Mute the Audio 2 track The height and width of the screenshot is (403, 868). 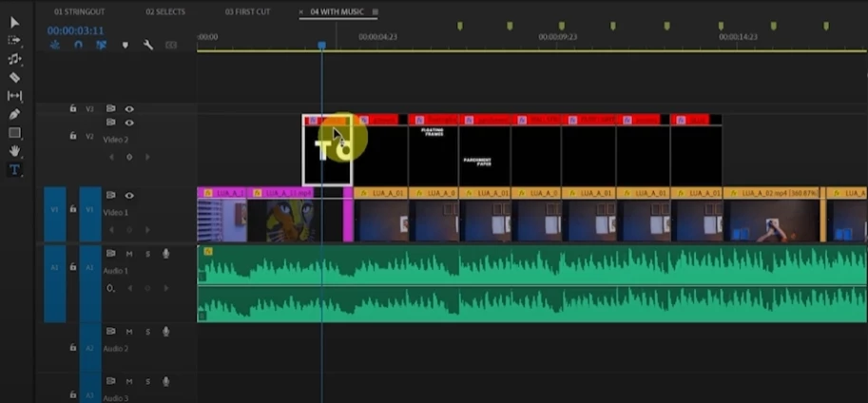tap(129, 332)
